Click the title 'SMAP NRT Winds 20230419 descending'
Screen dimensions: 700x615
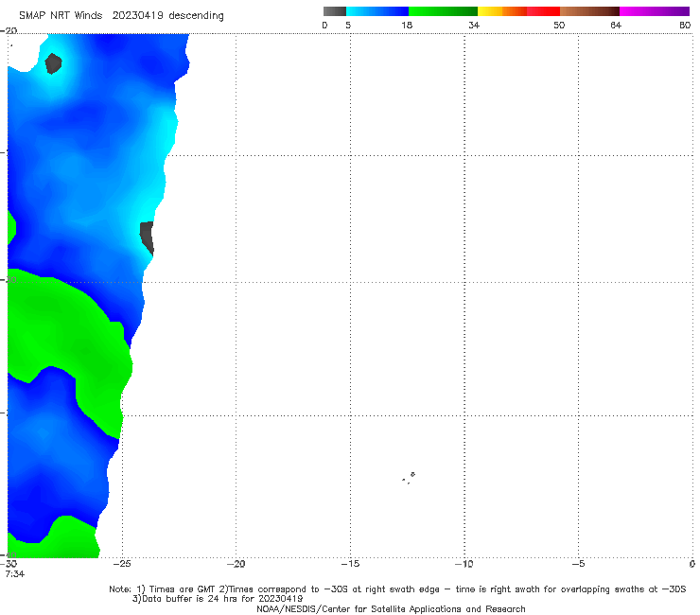pos(121,16)
